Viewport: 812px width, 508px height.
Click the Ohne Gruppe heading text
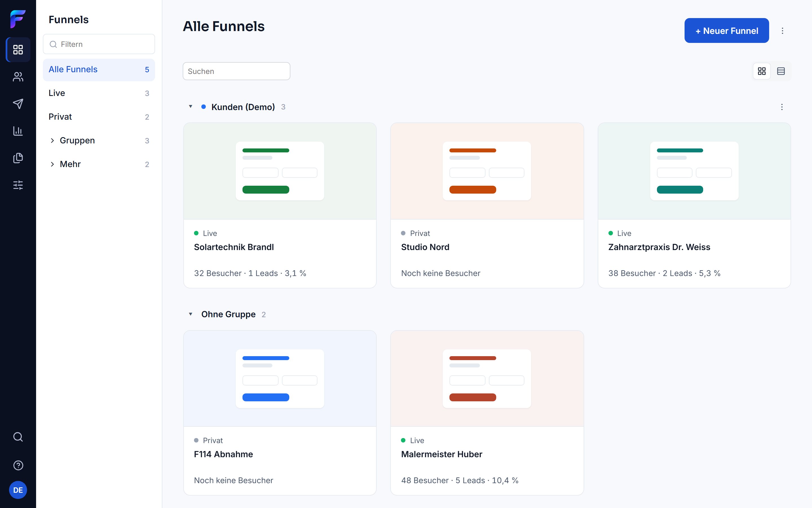(228, 314)
